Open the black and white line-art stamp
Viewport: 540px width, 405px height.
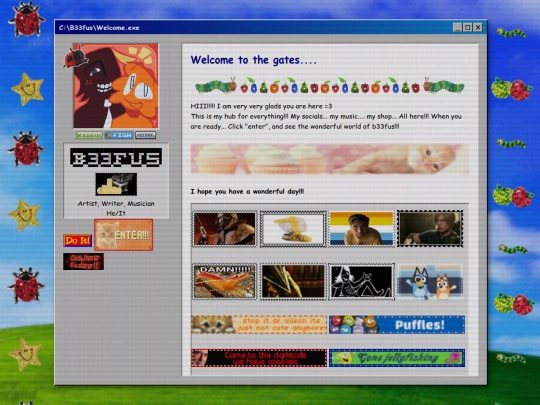[361, 282]
